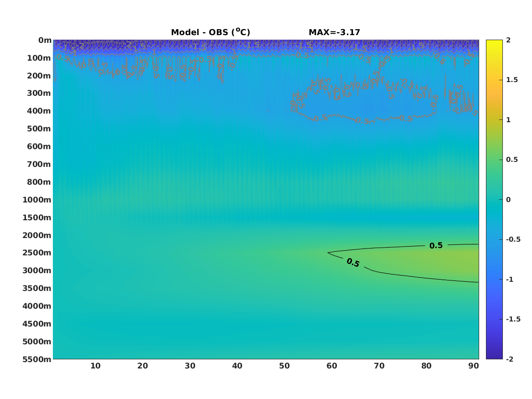
Task: Select the "800m" depth axis label
Action: point(39,182)
